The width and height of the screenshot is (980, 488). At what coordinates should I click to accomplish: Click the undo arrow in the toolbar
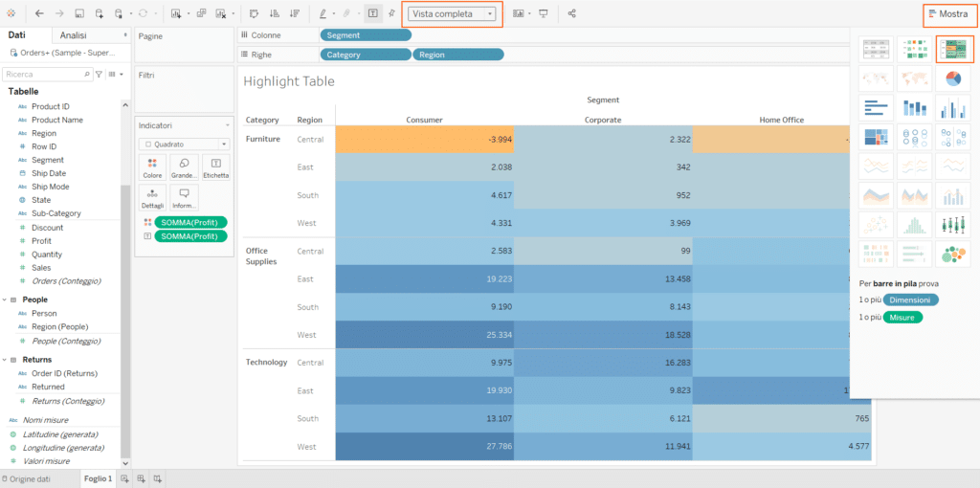tap(39, 13)
